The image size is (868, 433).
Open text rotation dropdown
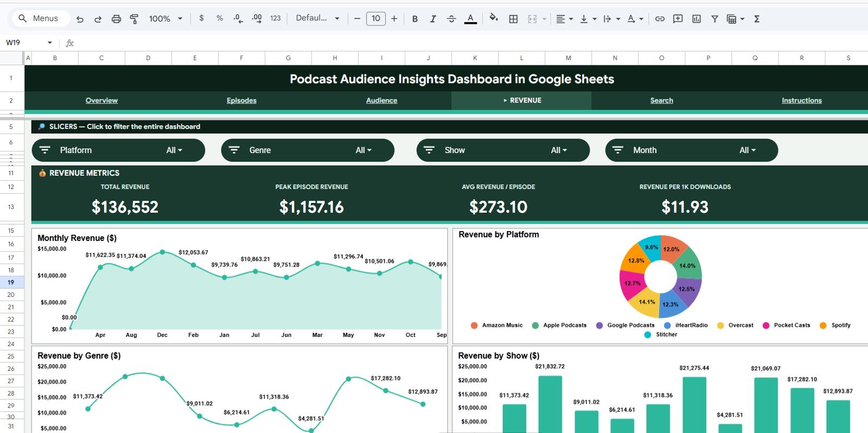click(635, 18)
